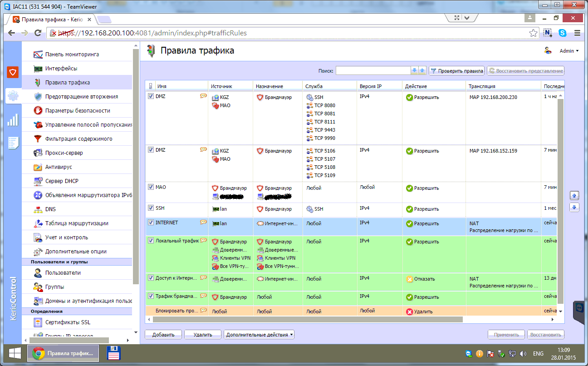Image resolution: width=588 pixels, height=366 pixels.
Task: Toggle checkbox of DMZ rule with TCP 5106
Action: pyautogui.click(x=151, y=149)
